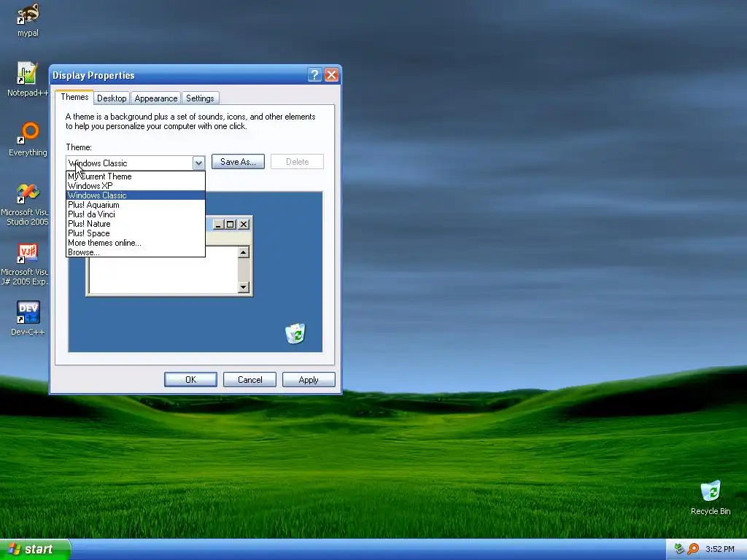Click the Recycle Bin in the theme preview
The height and width of the screenshot is (560, 747).
[x=295, y=333]
